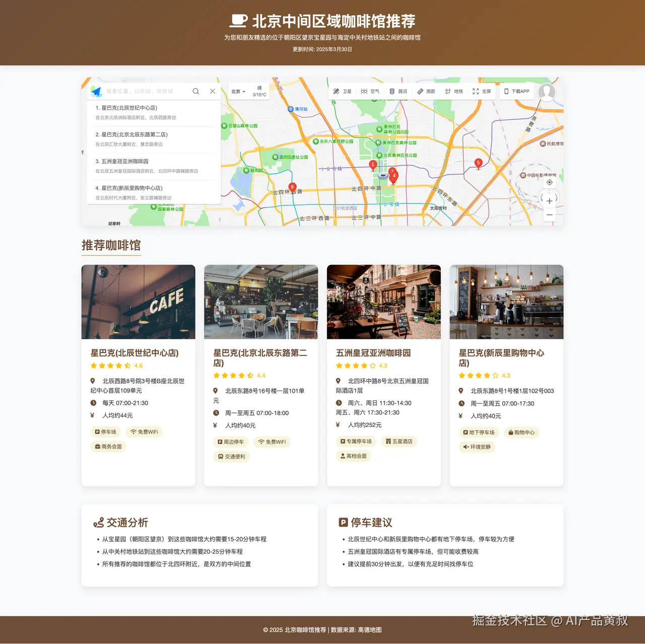Screen dimensions: 645x644
Task: Click red map marker number 1
Action: click(x=373, y=165)
